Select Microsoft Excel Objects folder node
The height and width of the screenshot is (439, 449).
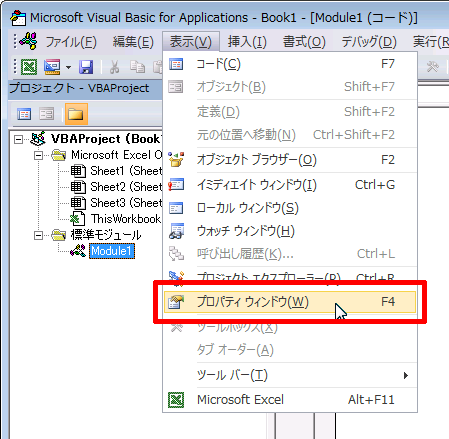pyautogui.click(x=116, y=155)
